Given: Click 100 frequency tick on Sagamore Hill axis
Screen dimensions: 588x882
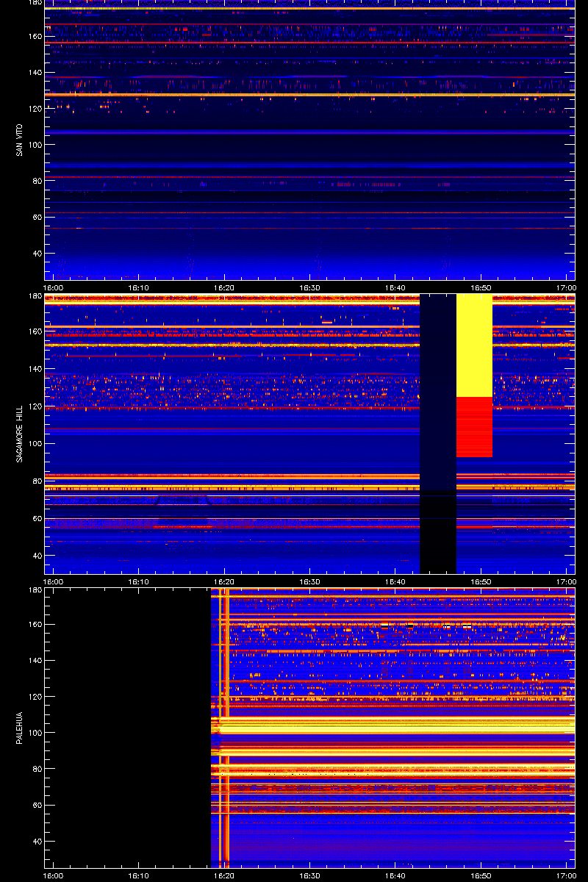Looking at the screenshot, I should point(35,444).
